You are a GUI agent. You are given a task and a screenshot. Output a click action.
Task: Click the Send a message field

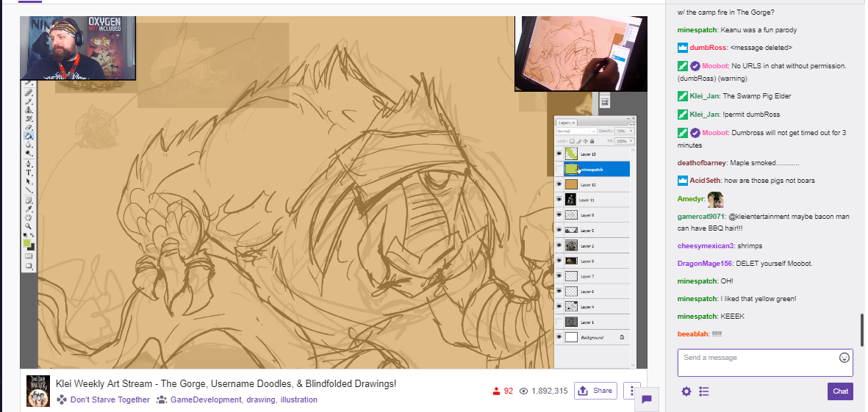point(757,363)
